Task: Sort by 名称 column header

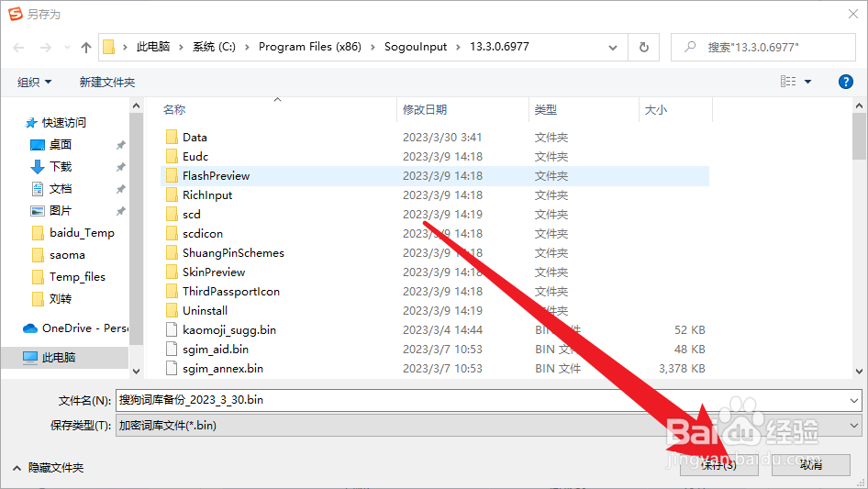Action: coord(174,110)
